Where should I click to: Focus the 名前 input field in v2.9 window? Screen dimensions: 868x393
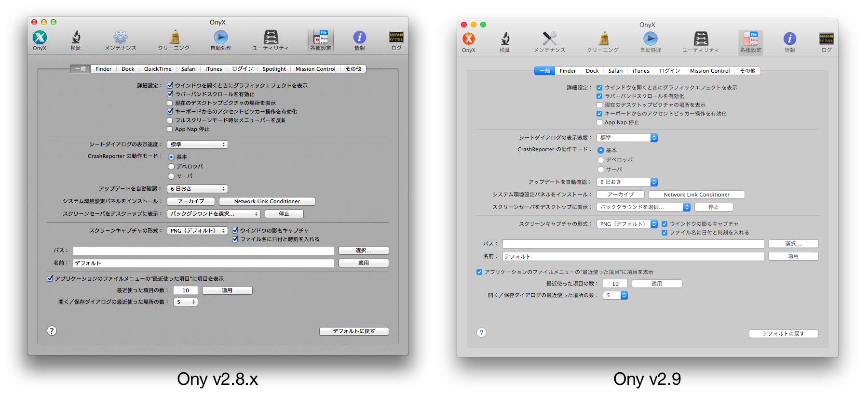point(633,256)
